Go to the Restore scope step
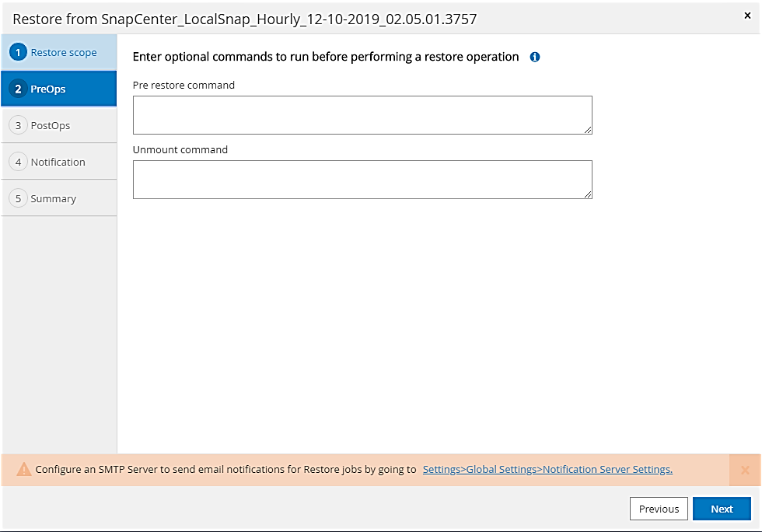Image resolution: width=762 pixels, height=532 pixels. pyautogui.click(x=64, y=53)
